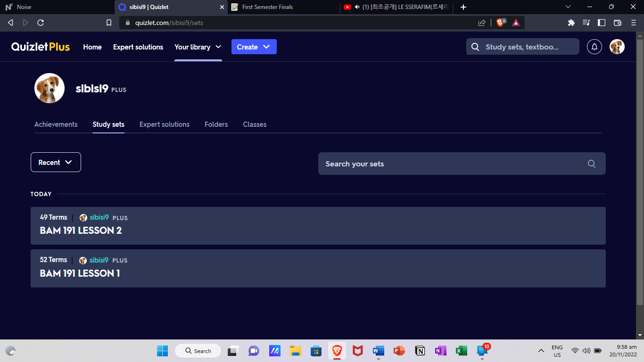This screenshot has height=362, width=644.
Task: Mute the YouTube tab audio icon
Action: click(357, 7)
